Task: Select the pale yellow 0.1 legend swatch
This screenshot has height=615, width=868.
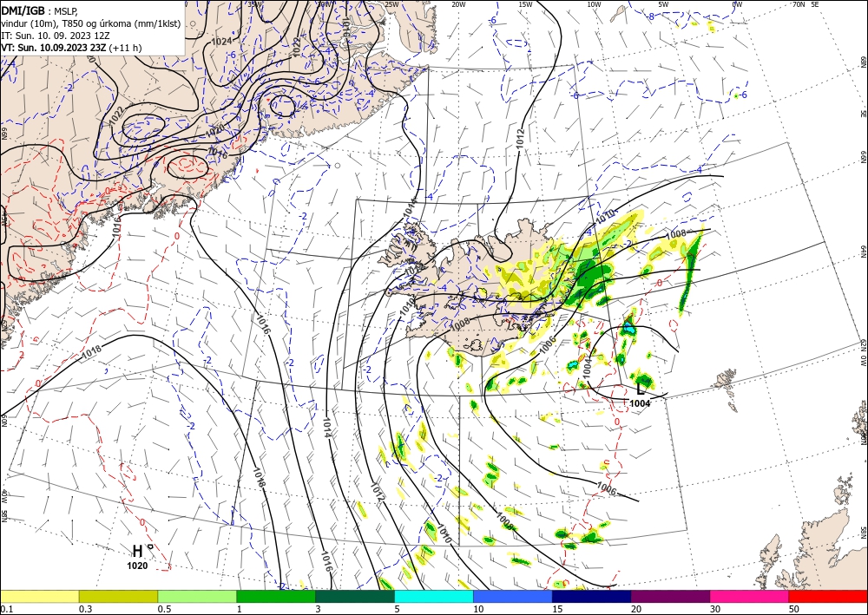Action: pyautogui.click(x=39, y=596)
